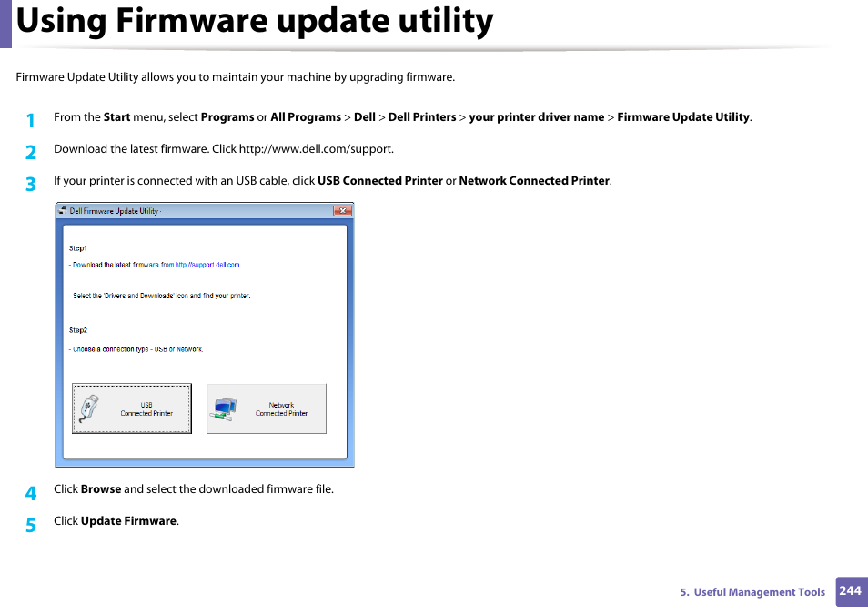Click bold 'All Programs' in step 1
The height and width of the screenshot is (614, 868).
pyautogui.click(x=306, y=117)
